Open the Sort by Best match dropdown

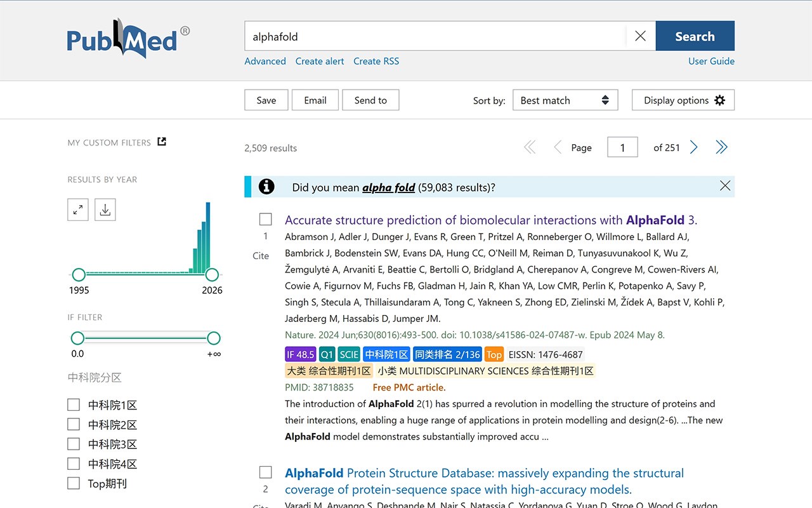(565, 100)
